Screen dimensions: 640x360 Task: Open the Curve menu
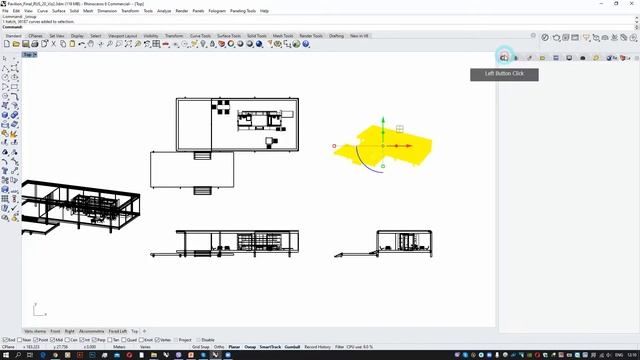42,11
